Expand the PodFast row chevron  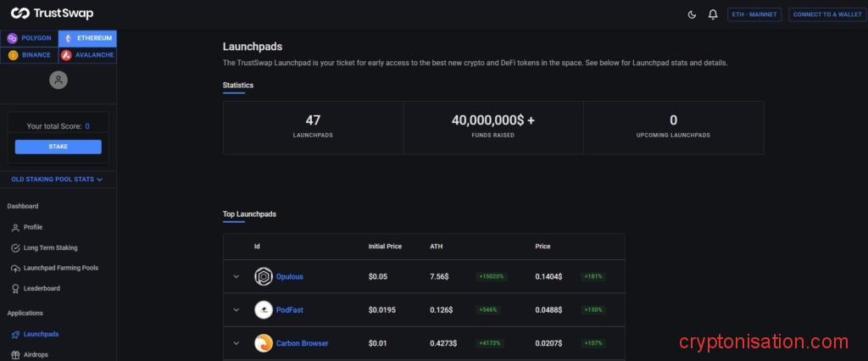236,310
